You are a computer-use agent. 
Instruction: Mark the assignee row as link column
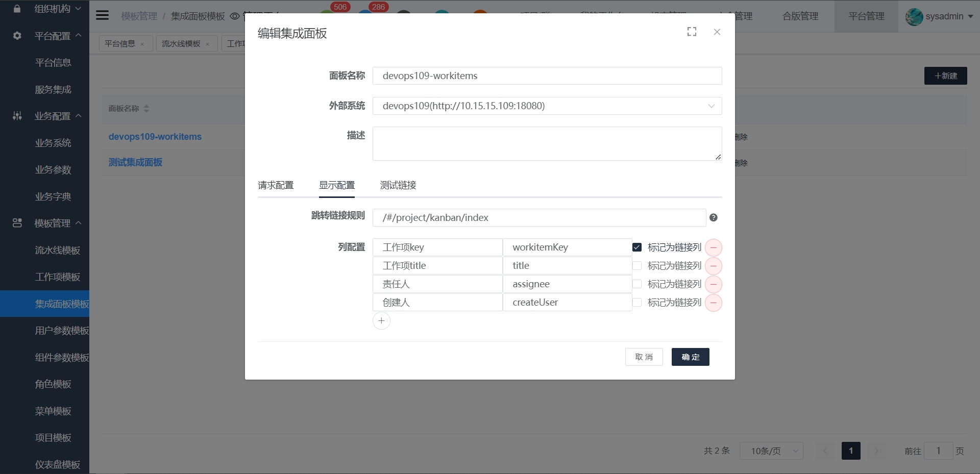(637, 284)
